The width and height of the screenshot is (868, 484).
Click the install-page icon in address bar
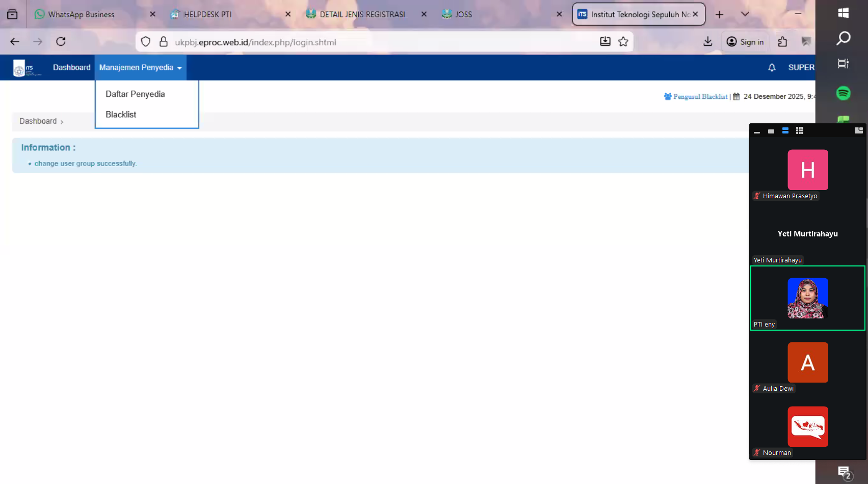click(x=605, y=42)
